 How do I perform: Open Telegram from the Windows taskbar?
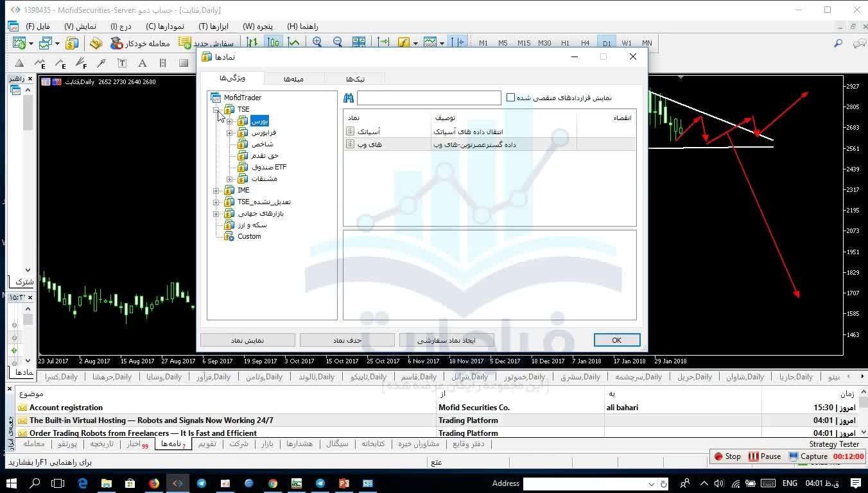coord(202,483)
